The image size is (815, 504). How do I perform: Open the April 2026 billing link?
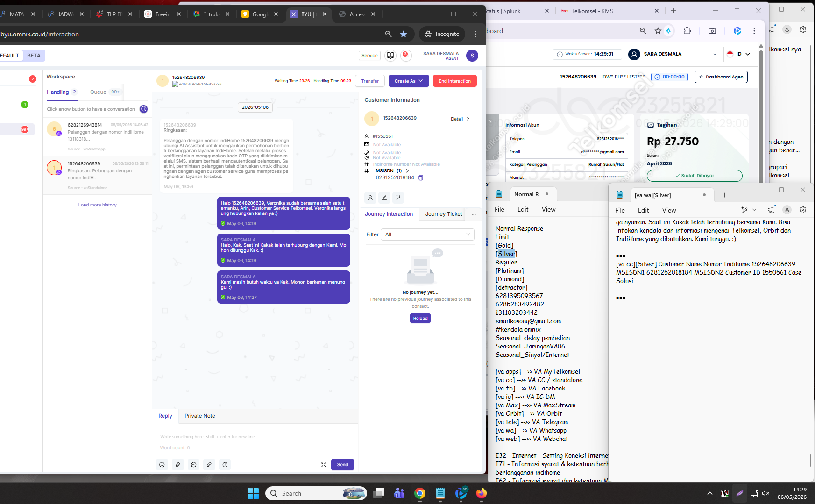[x=659, y=164]
